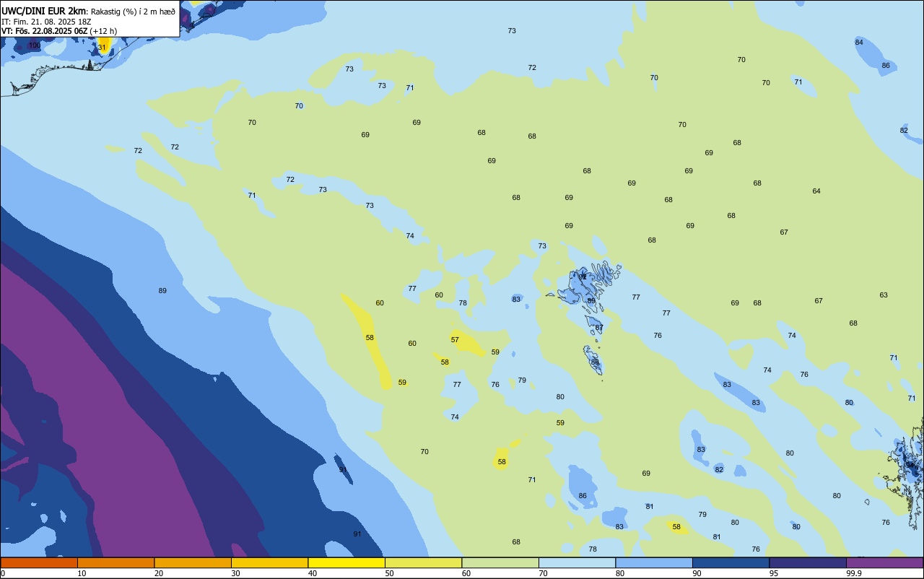The height and width of the screenshot is (579, 924).
Task: Click the legend tick label '95'
Action: [x=775, y=573]
